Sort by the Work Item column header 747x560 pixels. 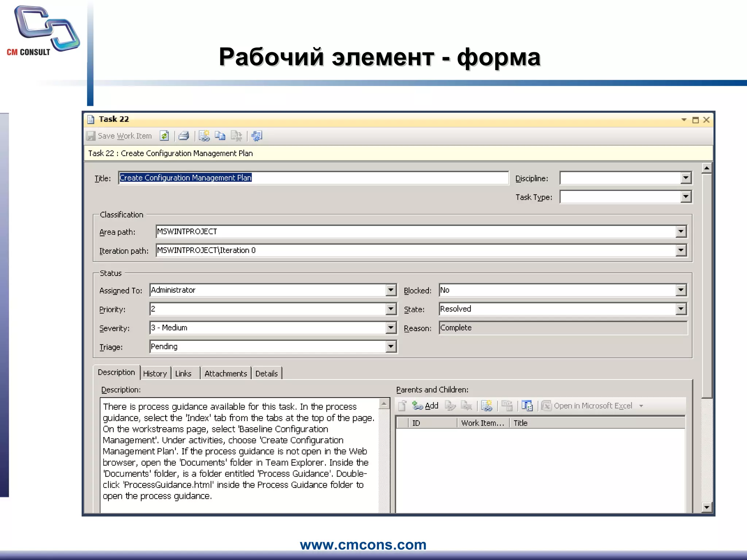(483, 423)
